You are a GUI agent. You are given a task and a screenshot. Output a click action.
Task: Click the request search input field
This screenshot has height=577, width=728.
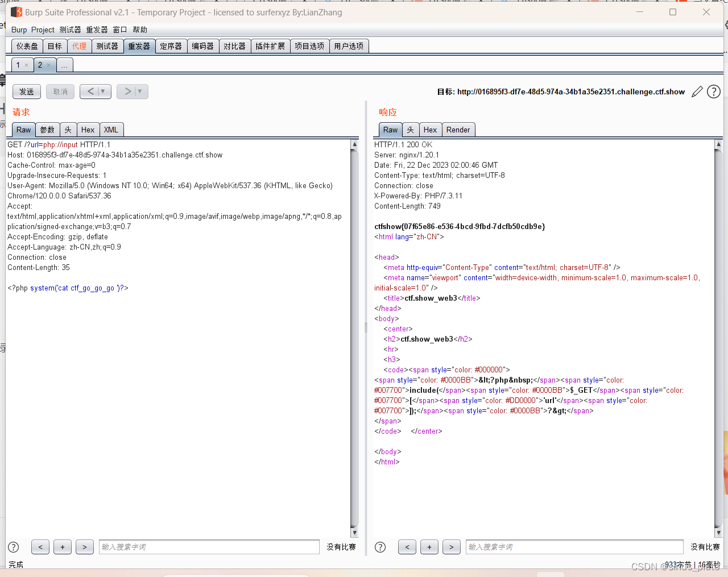pos(209,547)
